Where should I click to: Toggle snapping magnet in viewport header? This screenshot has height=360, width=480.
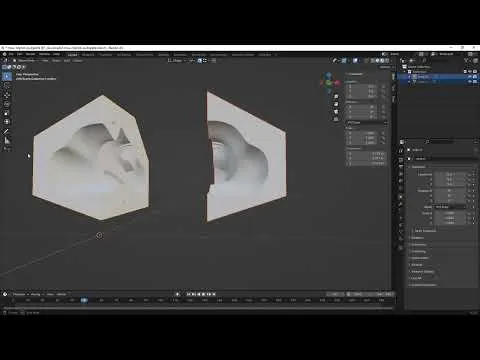(x=199, y=61)
